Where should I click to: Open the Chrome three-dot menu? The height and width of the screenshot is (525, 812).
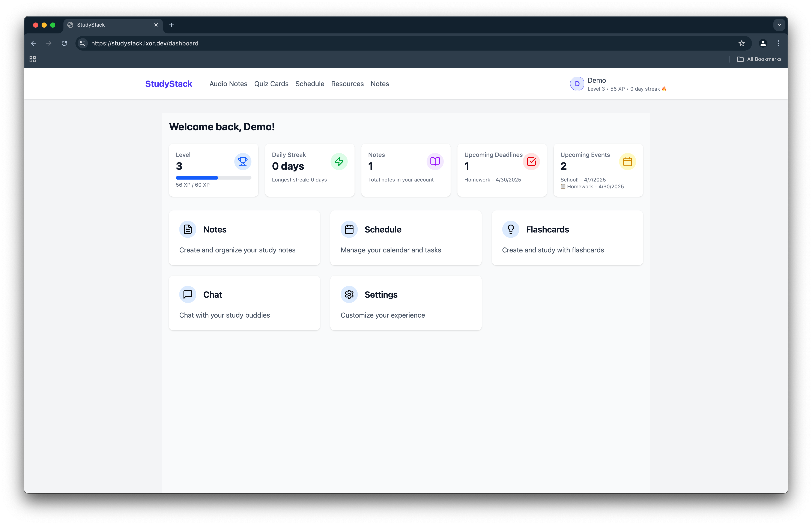click(779, 43)
